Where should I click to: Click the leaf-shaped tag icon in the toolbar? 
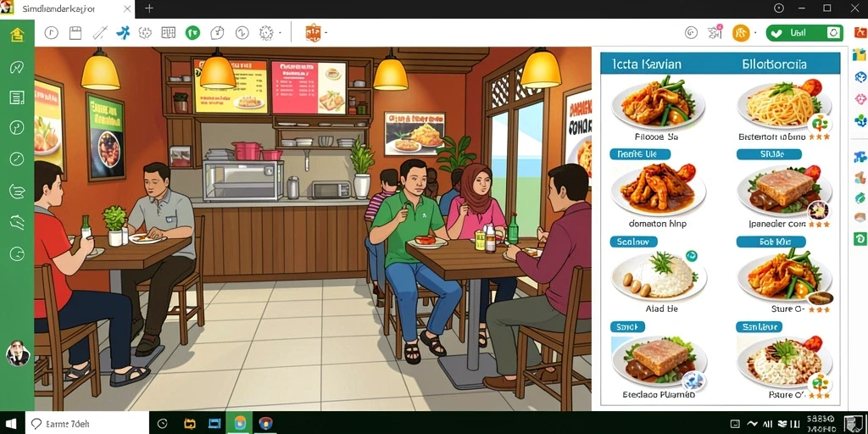(217, 33)
